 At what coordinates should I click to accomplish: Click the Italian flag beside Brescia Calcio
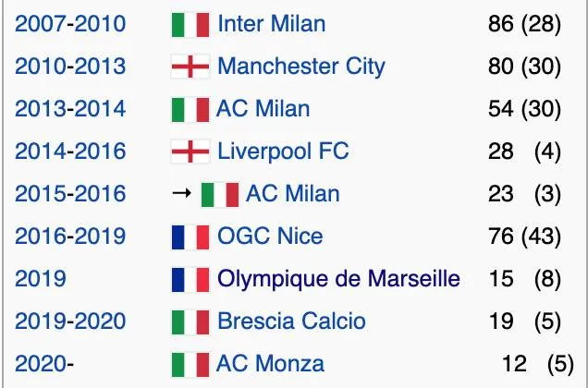(190, 321)
